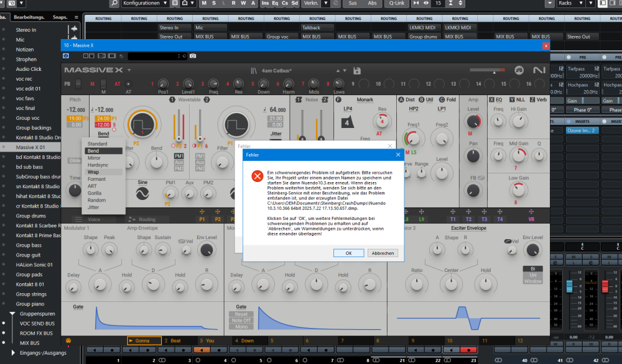The image size is (622, 364).
Task: Click the save preset floppy icon in Massive X
Action: (357, 71)
